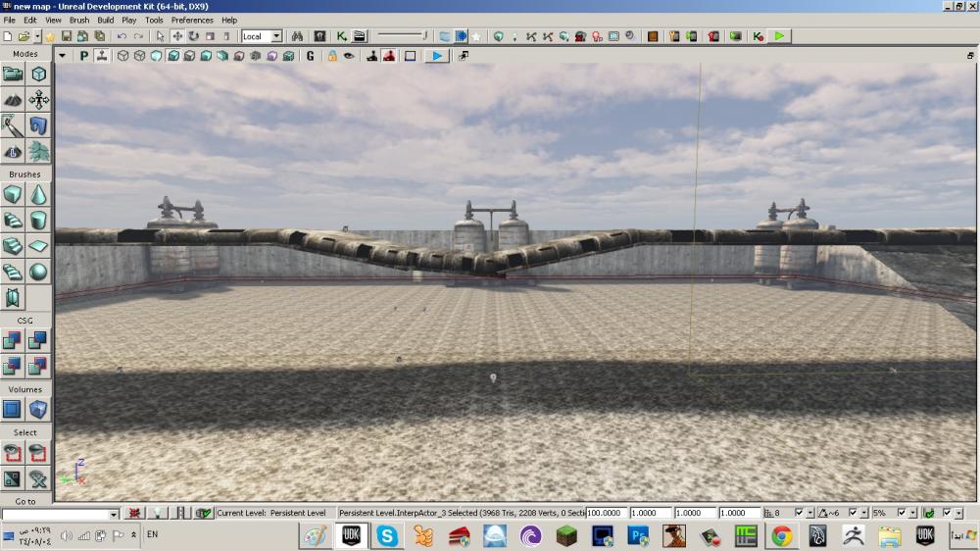Choose the Cylinder brush
Viewport: 980px width, 551px height.
38,221
